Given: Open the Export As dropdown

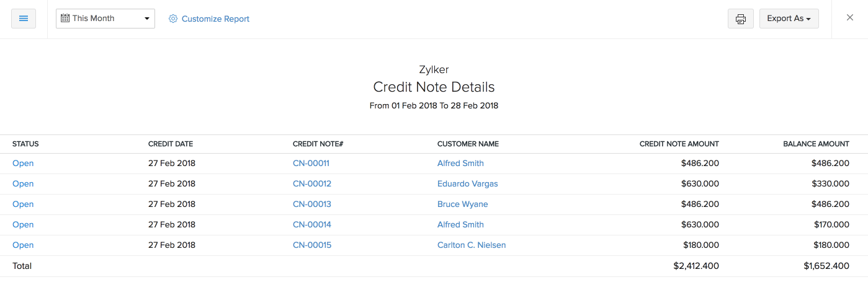Looking at the screenshot, I should coord(789,19).
